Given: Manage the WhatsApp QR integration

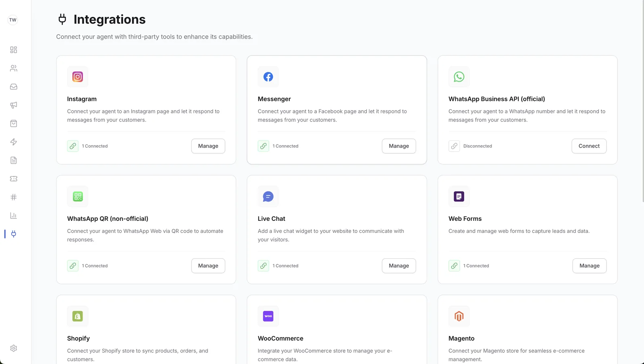Looking at the screenshot, I should pos(208,266).
